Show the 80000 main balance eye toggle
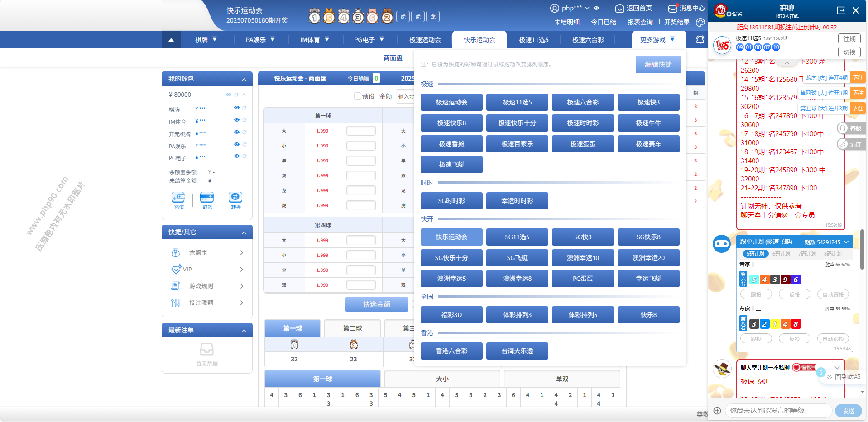 pyautogui.click(x=228, y=95)
